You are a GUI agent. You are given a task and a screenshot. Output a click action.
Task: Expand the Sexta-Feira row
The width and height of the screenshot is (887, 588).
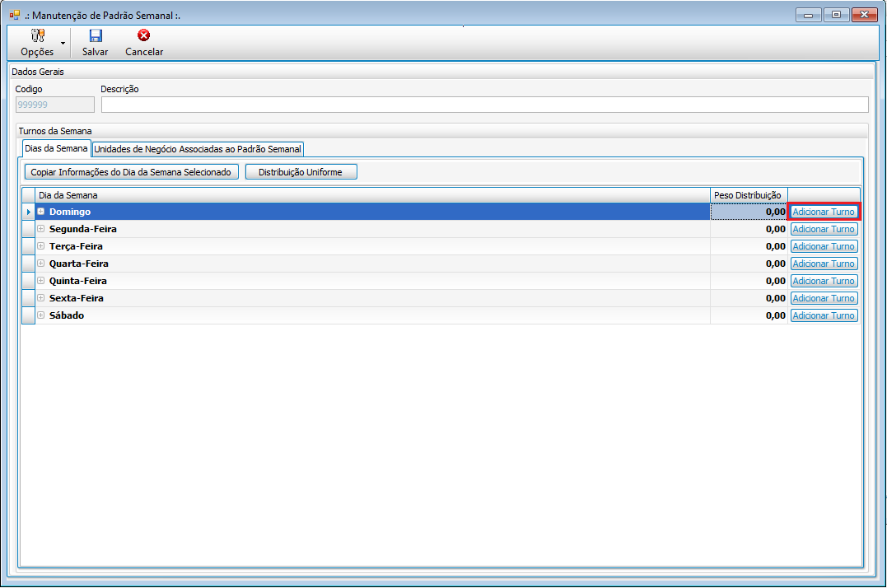[40, 298]
